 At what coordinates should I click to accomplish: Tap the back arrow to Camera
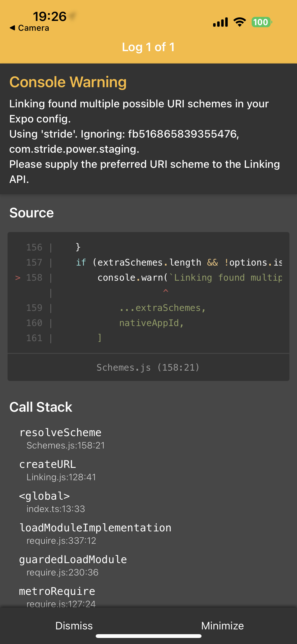tap(29, 28)
